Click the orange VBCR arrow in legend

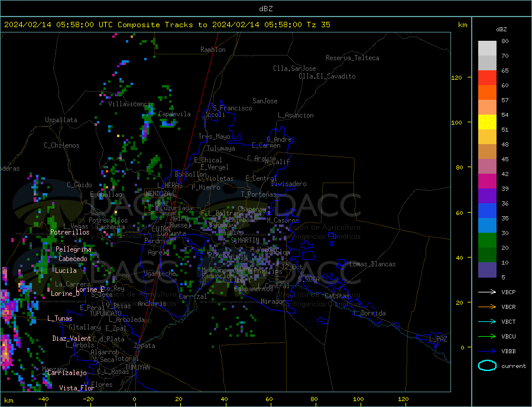click(487, 307)
